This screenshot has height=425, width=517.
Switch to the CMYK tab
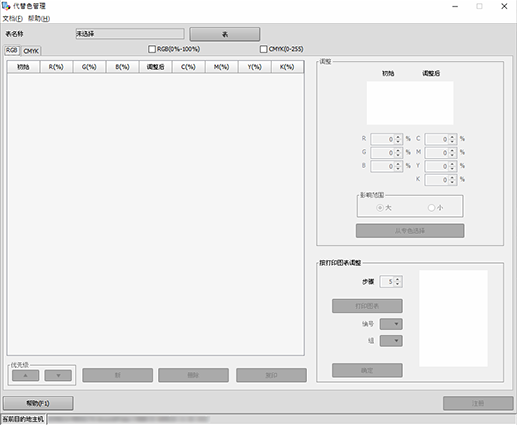coord(31,51)
